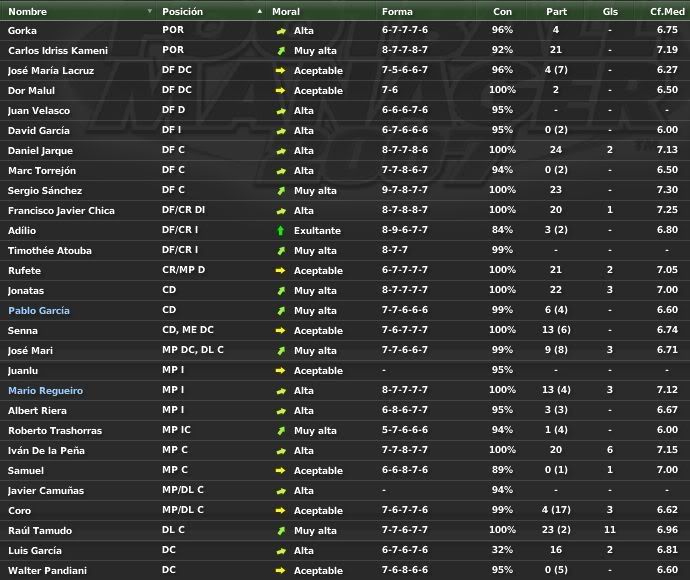Sort the table by the Nombre column header
This screenshot has height=580, width=690.
coord(27,11)
